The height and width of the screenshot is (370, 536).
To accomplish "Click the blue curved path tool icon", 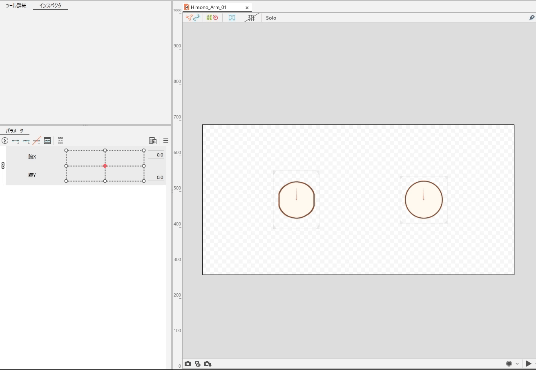I will [x=196, y=17].
